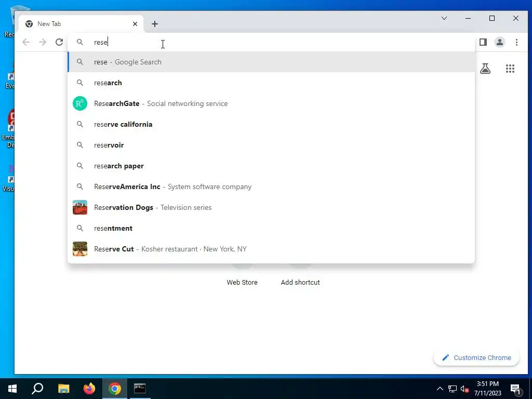Open the Command Prompt taskbar icon
The width and height of the screenshot is (532, 399).
pyautogui.click(x=140, y=389)
